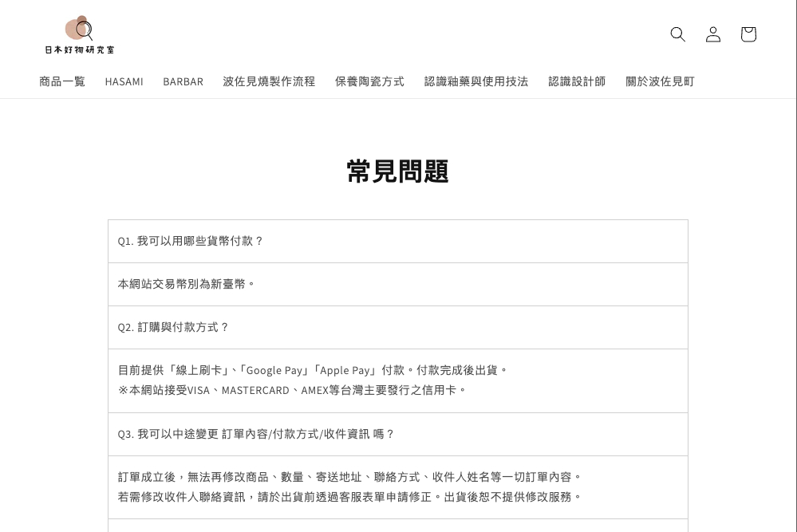Screen dimensions: 797x532
Task: Click the 日本好物研究室 store logo
Action: coord(80,34)
